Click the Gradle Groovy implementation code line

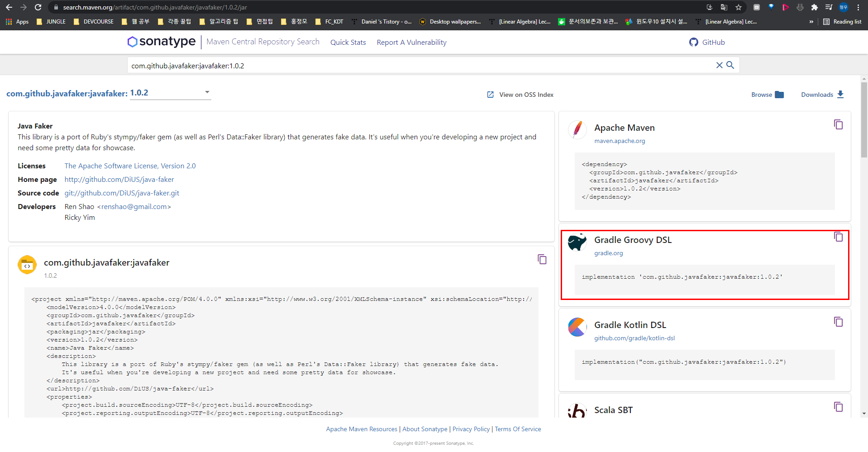682,277
